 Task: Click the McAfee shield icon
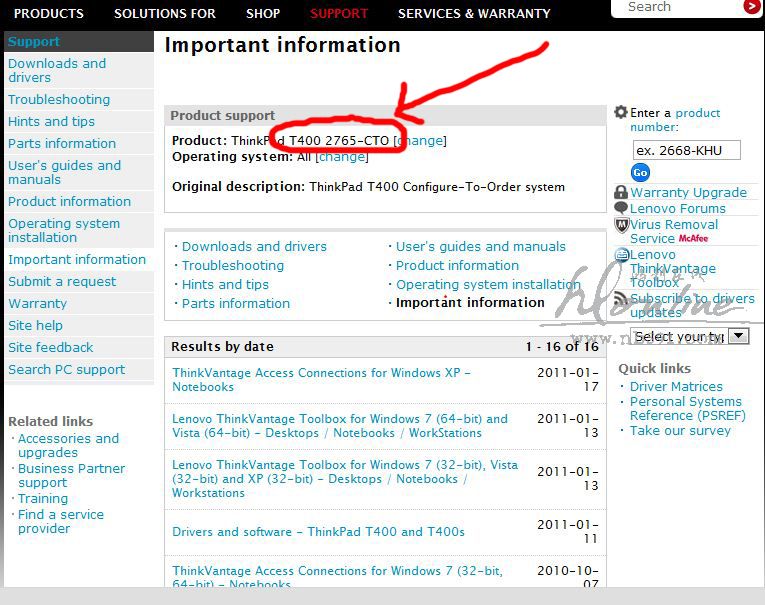621,225
